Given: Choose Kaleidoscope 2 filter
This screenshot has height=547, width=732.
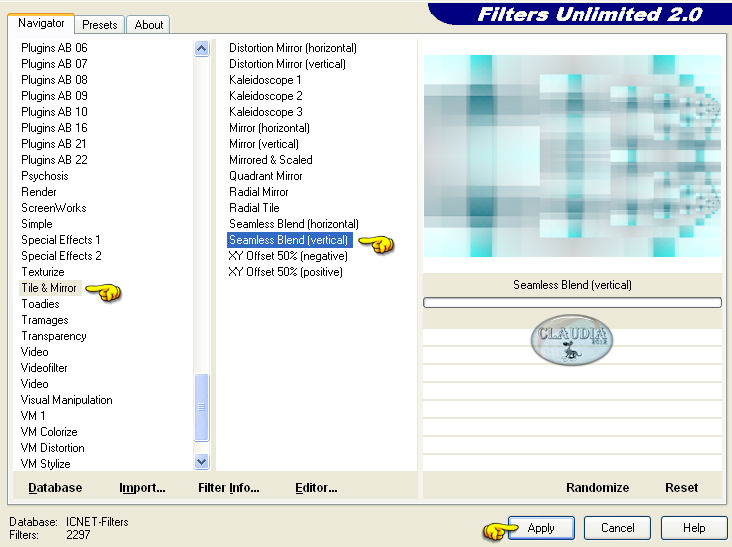Looking at the screenshot, I should coord(266,96).
